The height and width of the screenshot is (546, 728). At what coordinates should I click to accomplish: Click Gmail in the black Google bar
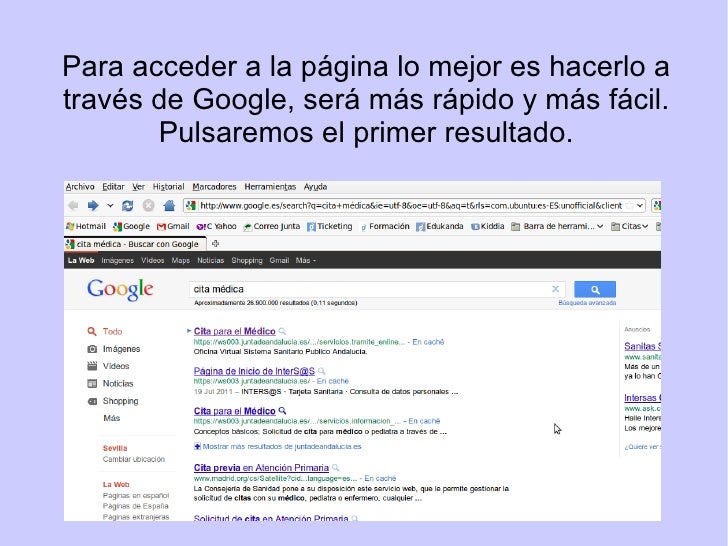[x=279, y=260]
